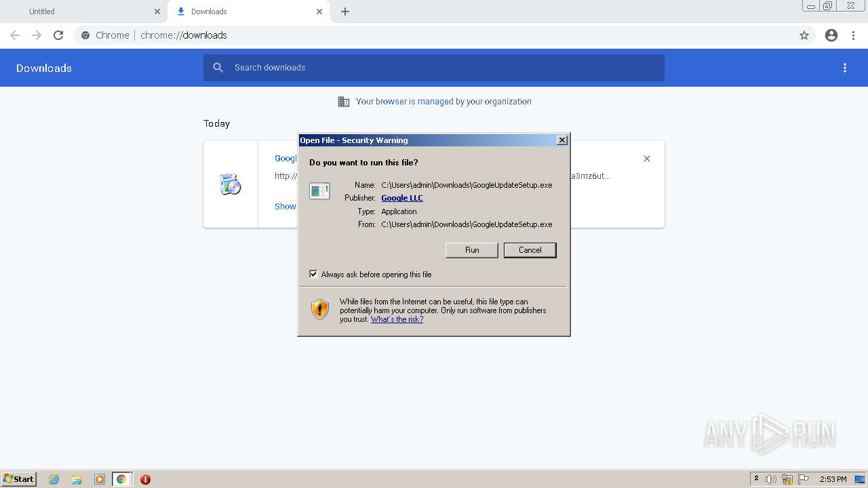Uncheck Always ask before opening this file
The height and width of the screenshot is (488, 868).
[313, 274]
